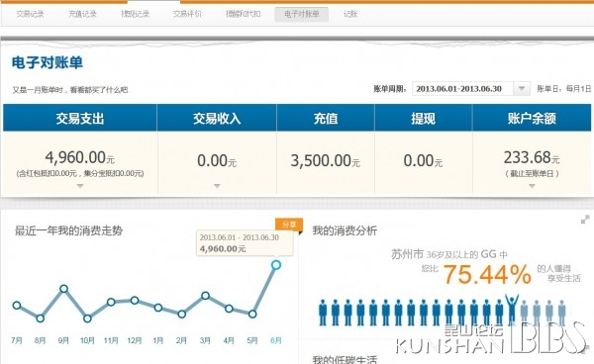
Task: Click the tooltip date 2013.06.01 - 2013.06.30
Action: tap(239, 237)
